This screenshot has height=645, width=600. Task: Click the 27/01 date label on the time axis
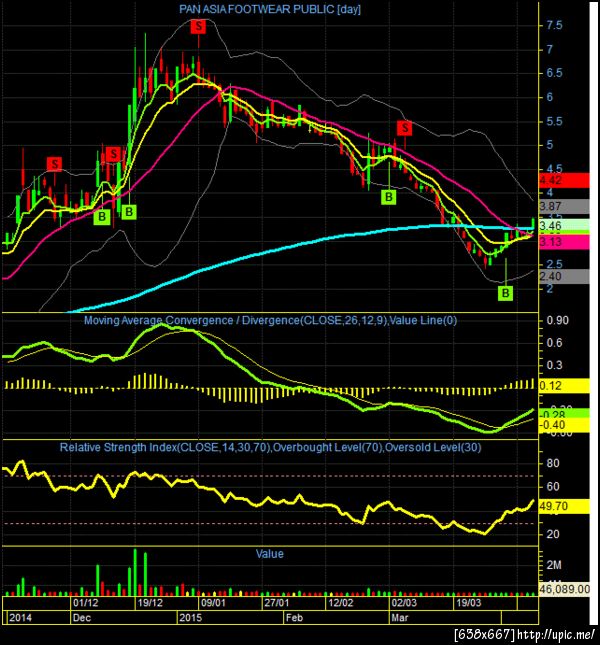(276, 603)
